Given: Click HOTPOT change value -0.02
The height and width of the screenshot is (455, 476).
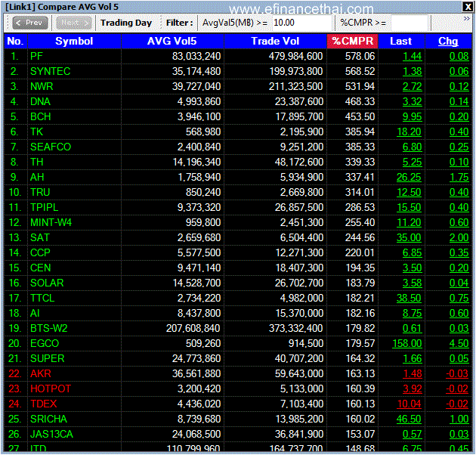Looking at the screenshot, I should click(x=457, y=388).
